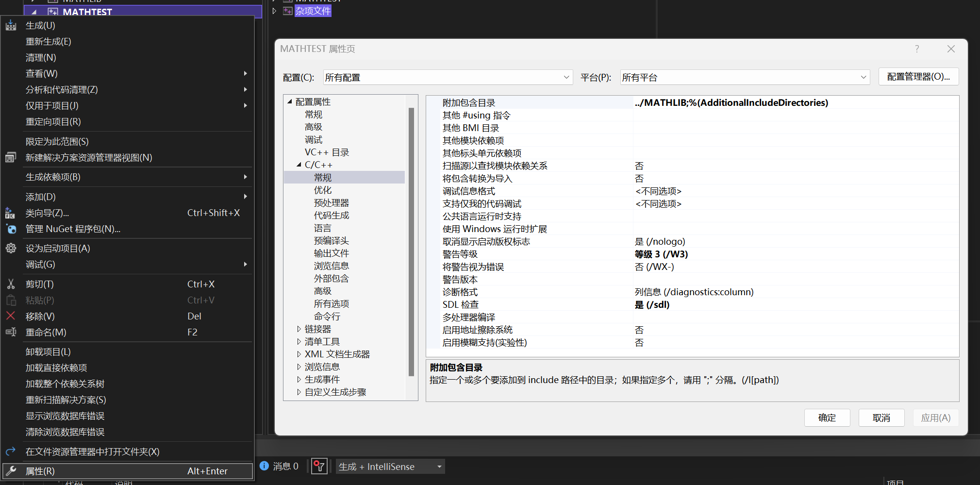Click the red X remove icon

[11, 316]
